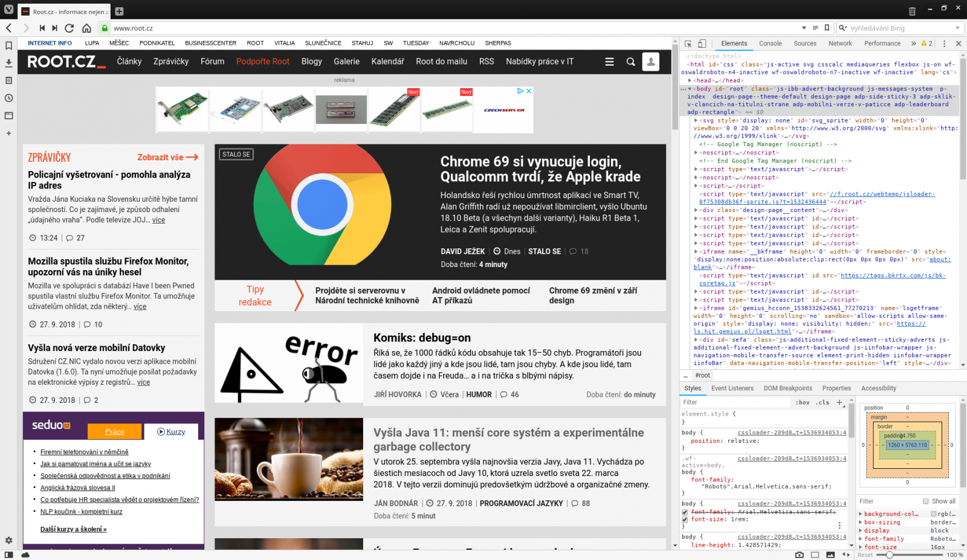This screenshot has width=967, height=560.
Task: Expand the display computed property
Action: (860, 531)
